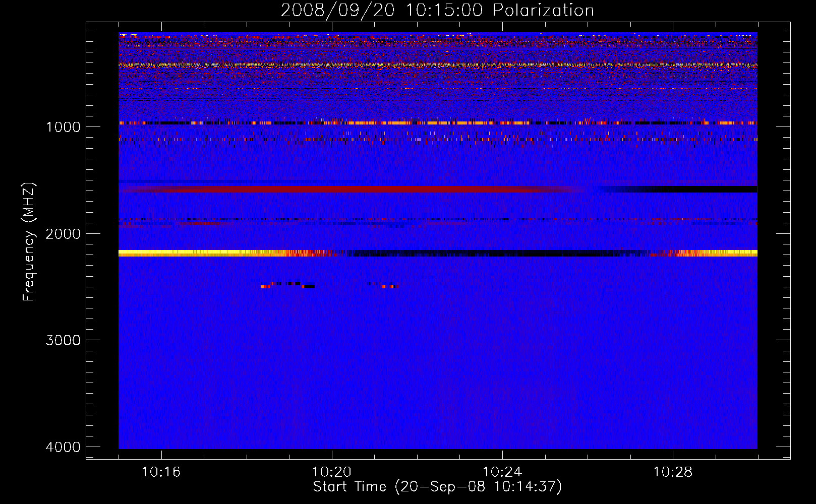Click the 4000 frequency tick label

[63, 447]
